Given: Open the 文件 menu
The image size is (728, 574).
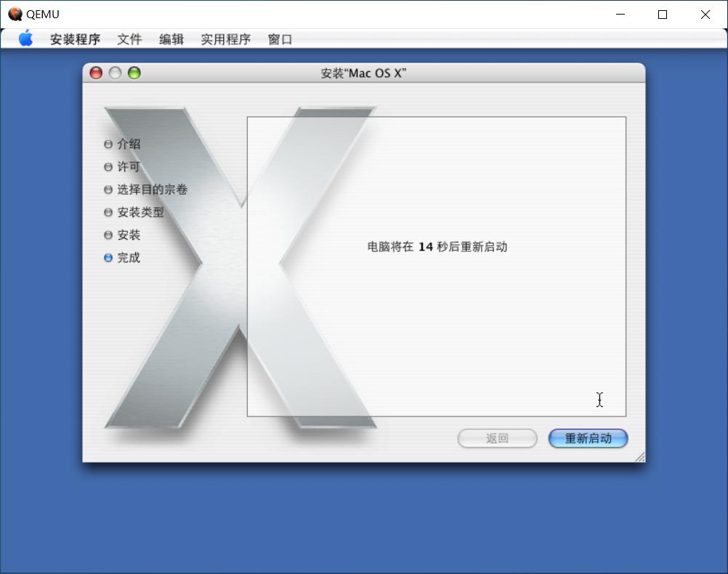Looking at the screenshot, I should [129, 39].
